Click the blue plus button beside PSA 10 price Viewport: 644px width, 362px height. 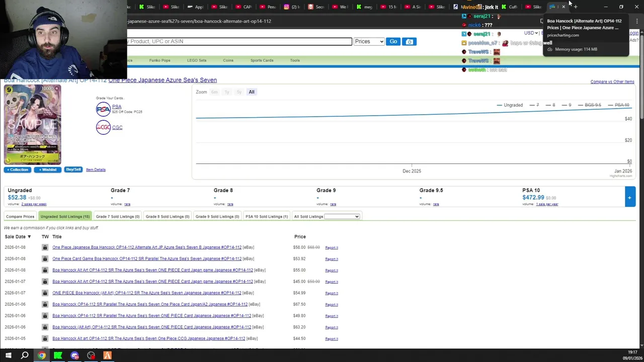(629, 197)
